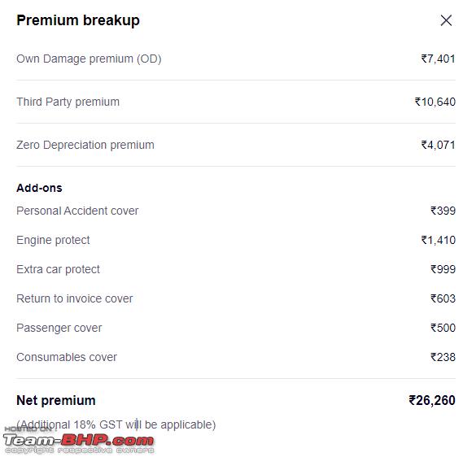Image resolution: width=476 pixels, height=457 pixels.
Task: Select the Personal Accident cover add-on
Action: [x=77, y=211]
